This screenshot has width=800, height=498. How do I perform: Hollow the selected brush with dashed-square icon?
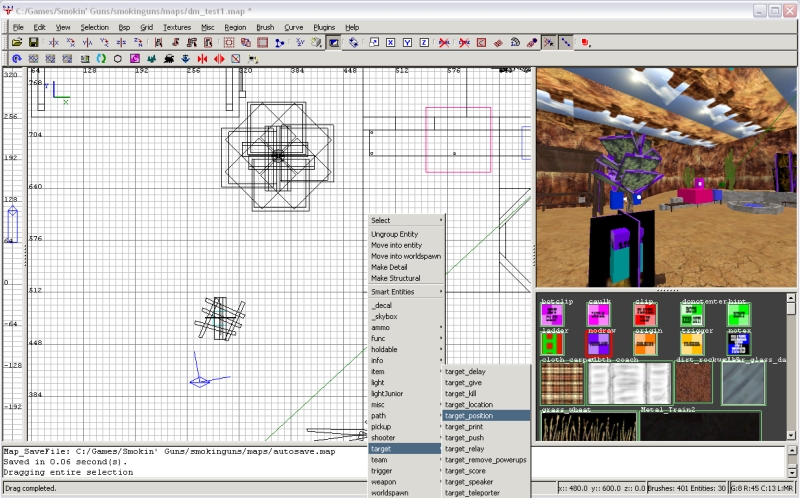coord(229,43)
